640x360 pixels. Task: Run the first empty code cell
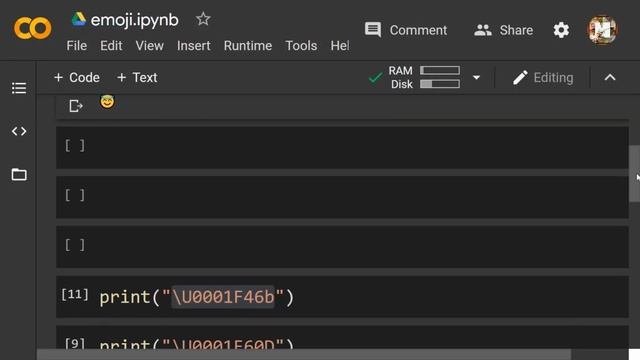point(75,145)
